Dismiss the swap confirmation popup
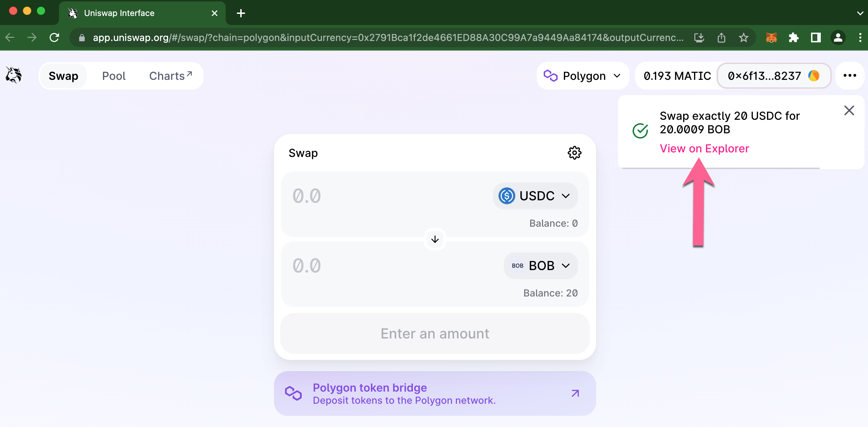868x427 pixels. tap(849, 111)
